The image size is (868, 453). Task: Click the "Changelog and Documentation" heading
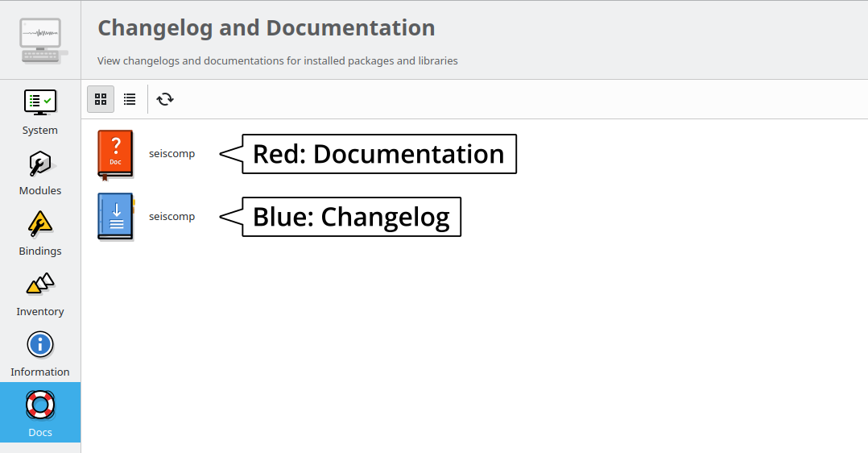coord(267,28)
